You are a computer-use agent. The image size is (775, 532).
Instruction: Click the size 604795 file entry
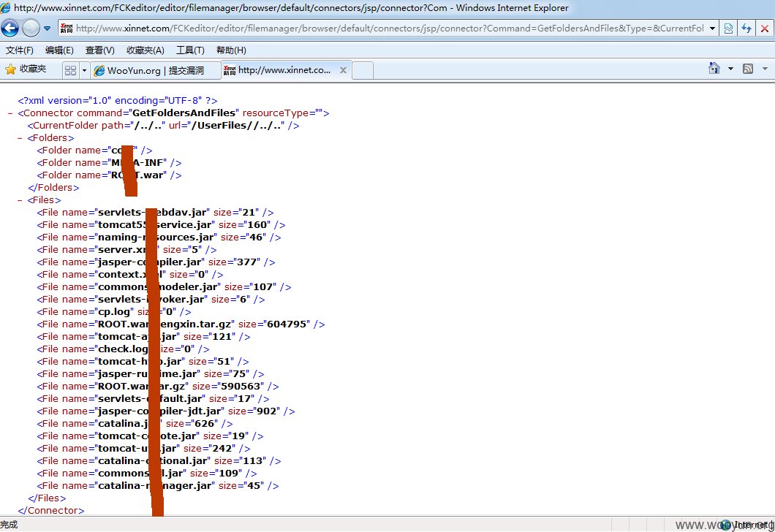(x=181, y=324)
